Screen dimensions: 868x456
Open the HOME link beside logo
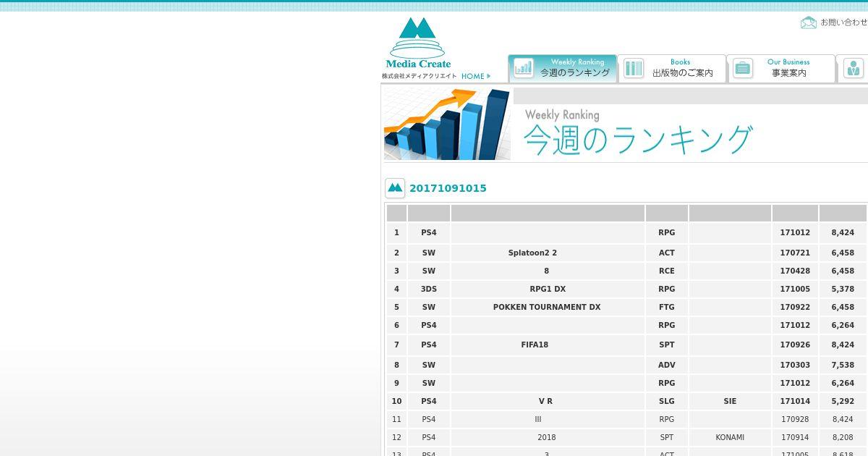coord(475,76)
